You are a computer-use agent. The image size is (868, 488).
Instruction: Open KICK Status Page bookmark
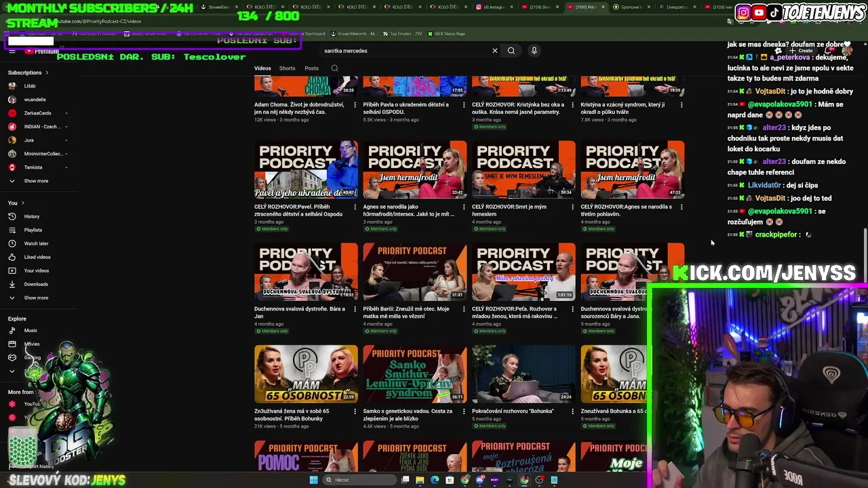click(446, 33)
